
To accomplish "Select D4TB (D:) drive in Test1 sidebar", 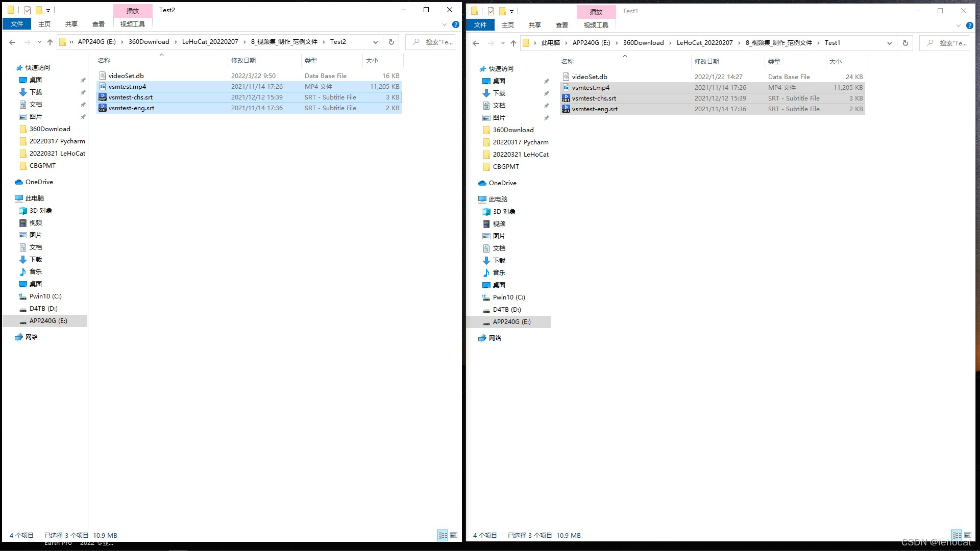I will [x=506, y=310].
